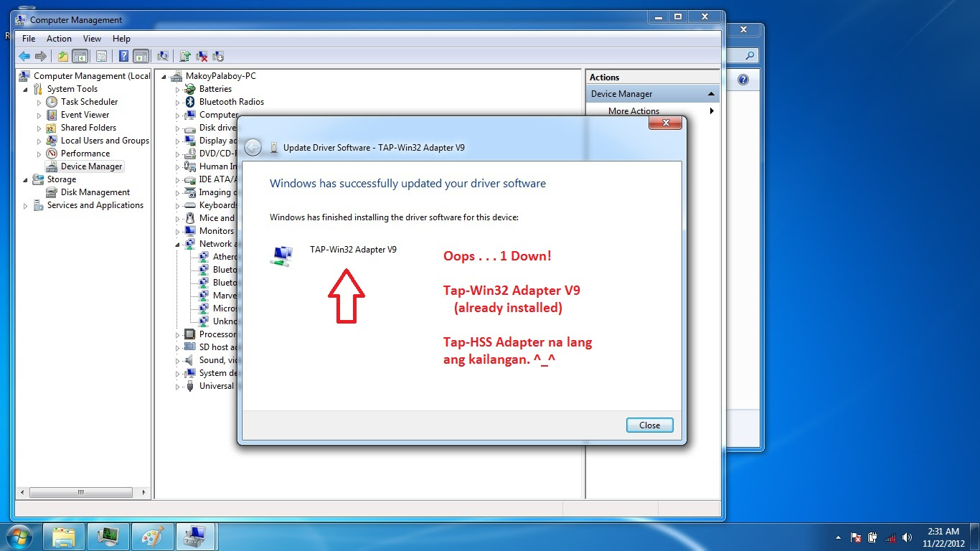Screen dimensions: 980x551
Task: Click the Disable device toolbar icon
Action: pos(218,56)
